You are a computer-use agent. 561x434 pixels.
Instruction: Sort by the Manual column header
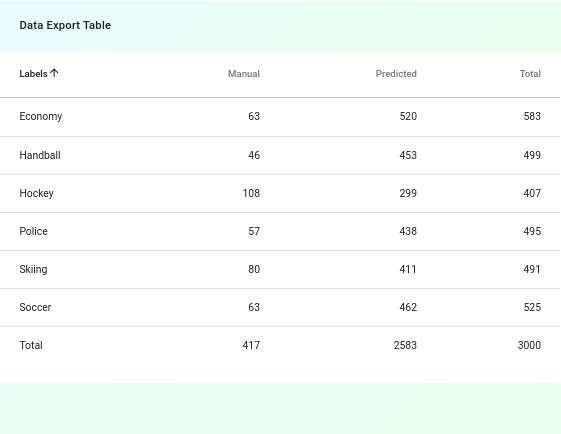[244, 74]
